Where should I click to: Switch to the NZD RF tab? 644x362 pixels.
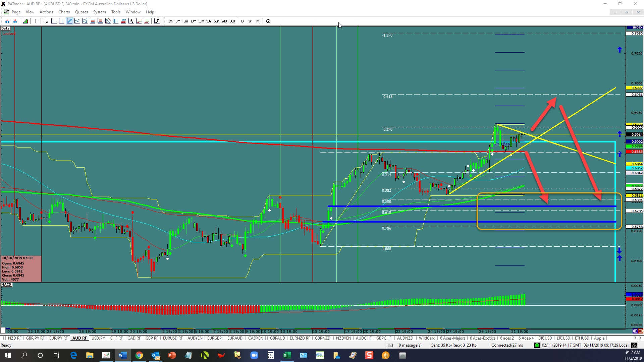pyautogui.click(x=14, y=338)
